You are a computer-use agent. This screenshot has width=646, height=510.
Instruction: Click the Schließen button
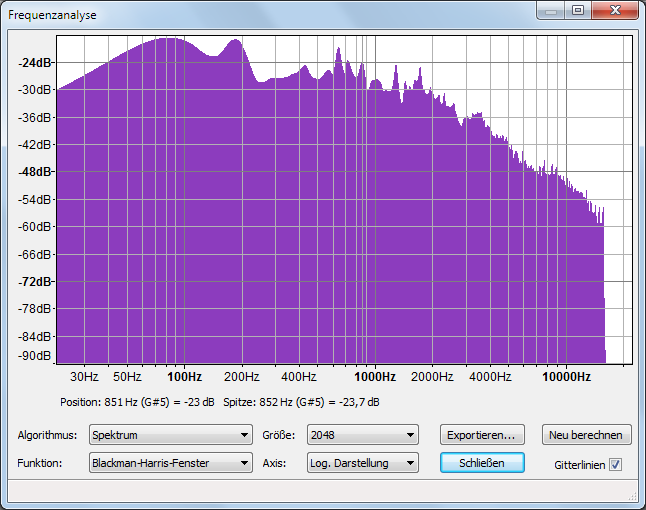click(482, 463)
